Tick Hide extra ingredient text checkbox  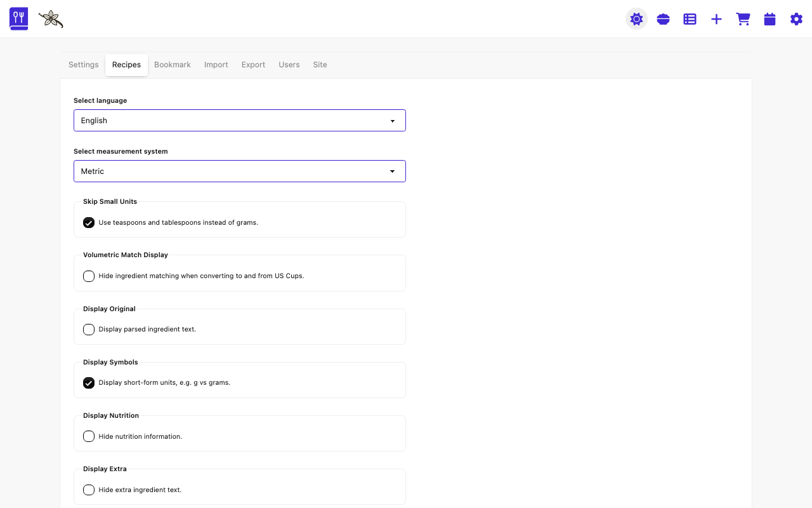coord(89,490)
